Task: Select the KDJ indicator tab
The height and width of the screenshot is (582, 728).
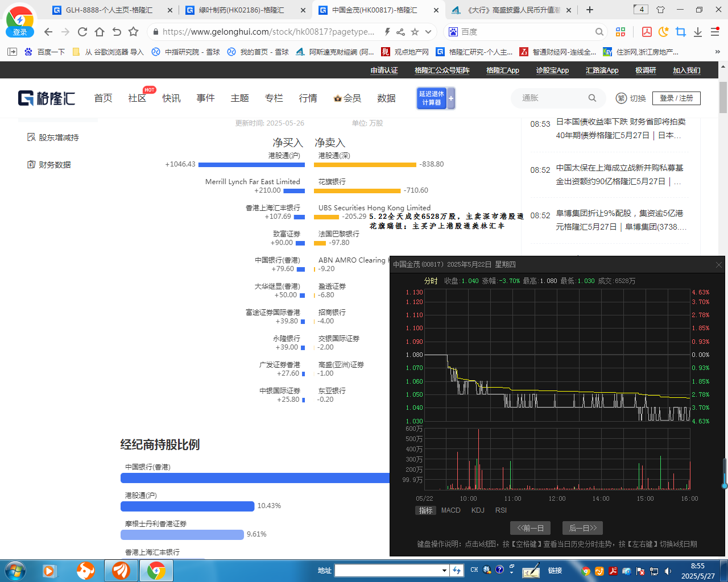Action: (x=478, y=510)
